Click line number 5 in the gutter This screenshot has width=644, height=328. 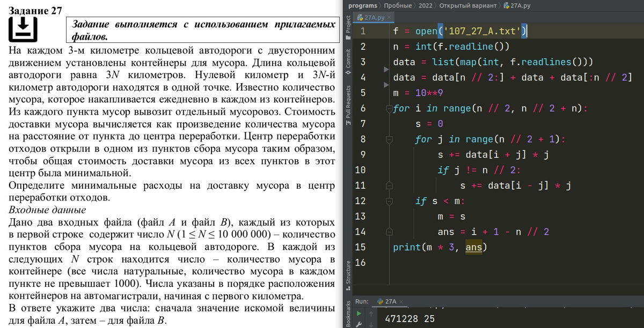(363, 93)
